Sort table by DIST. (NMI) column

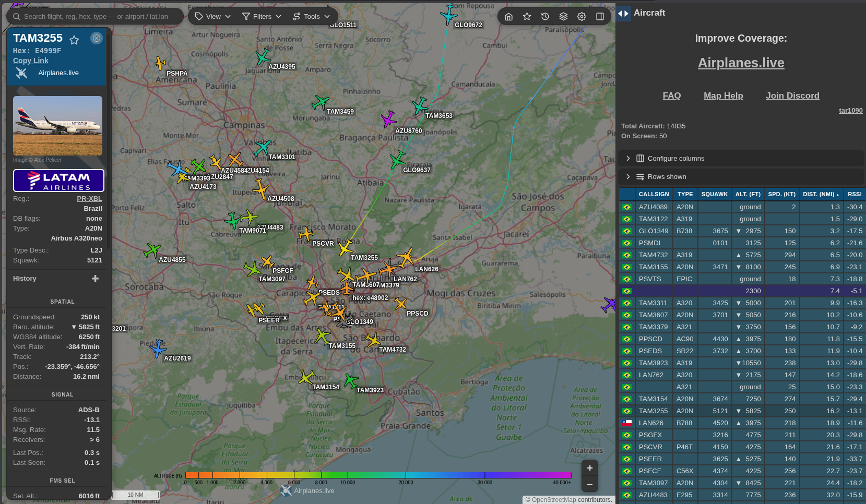tap(821, 194)
